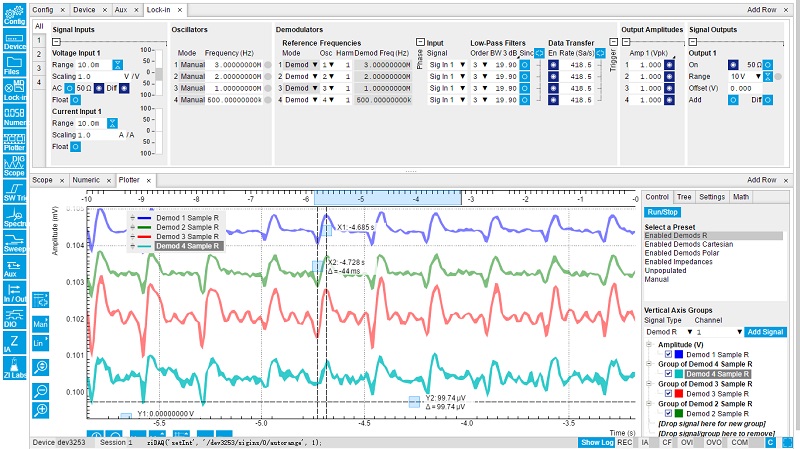Switch to the Math tab
Viewport: 800px width, 449px height.
741,197
